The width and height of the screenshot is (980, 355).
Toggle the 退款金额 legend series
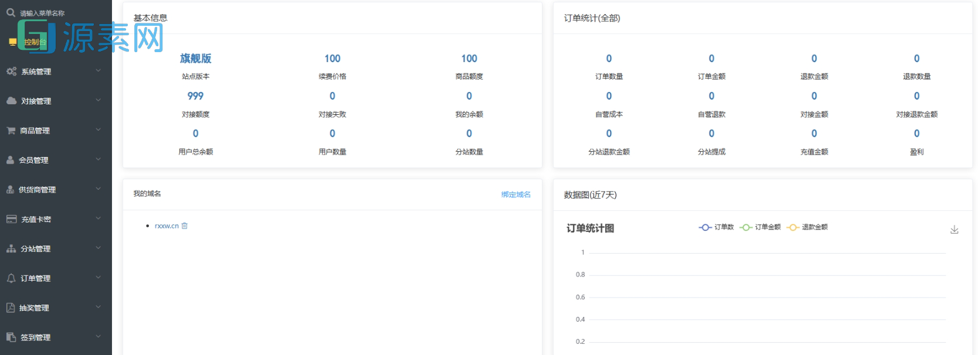(x=807, y=227)
